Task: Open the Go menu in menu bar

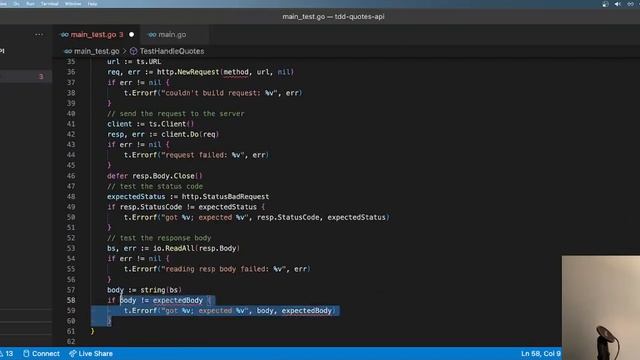Action: tap(16, 4)
